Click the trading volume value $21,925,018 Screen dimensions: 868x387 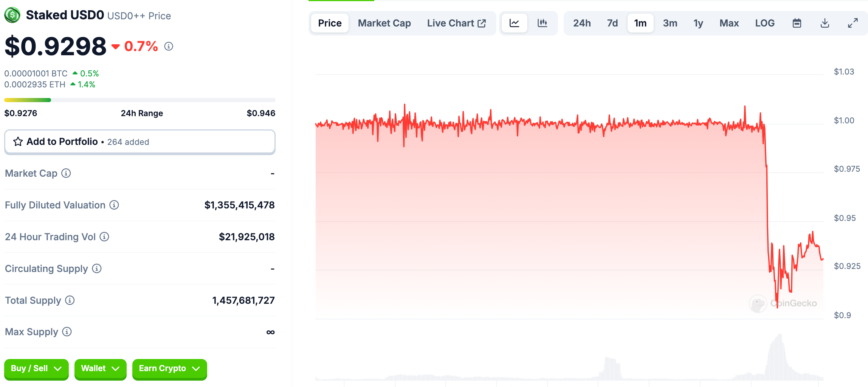point(246,237)
